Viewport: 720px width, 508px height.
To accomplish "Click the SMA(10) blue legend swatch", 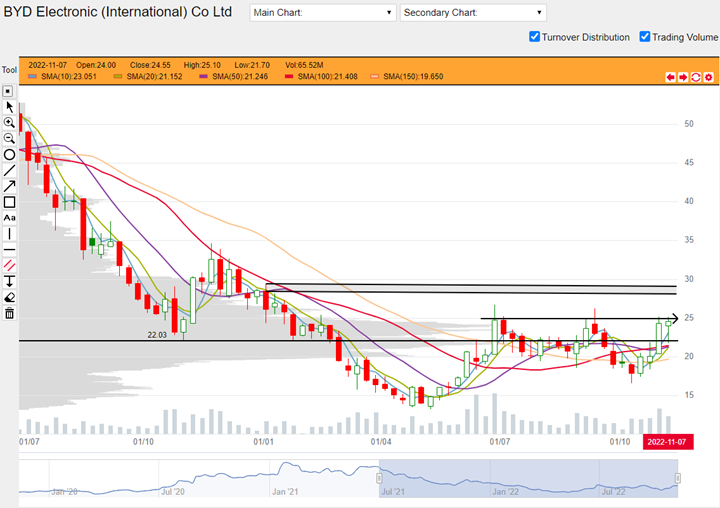I will [x=32, y=77].
